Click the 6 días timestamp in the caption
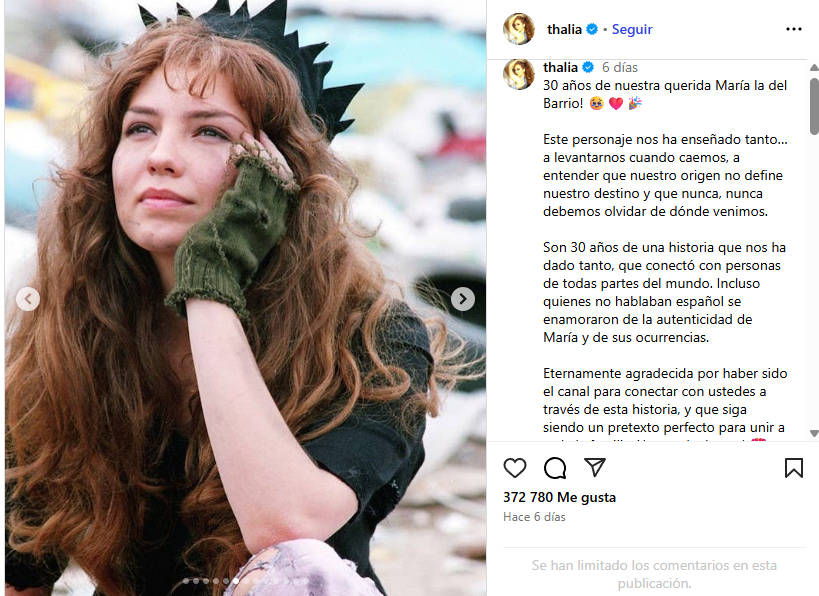Viewport: 819px width, 596px height. click(x=619, y=67)
